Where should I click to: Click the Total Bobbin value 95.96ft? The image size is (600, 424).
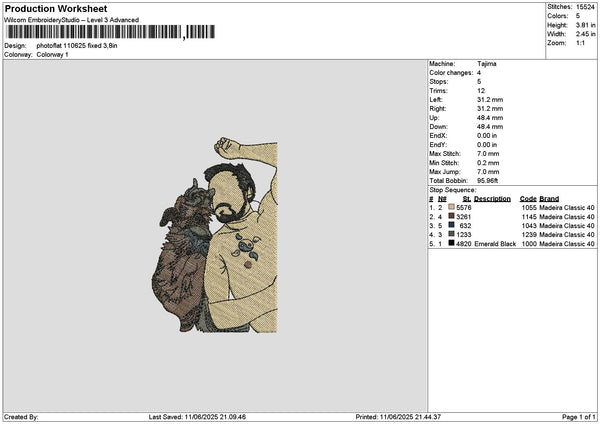[488, 181]
